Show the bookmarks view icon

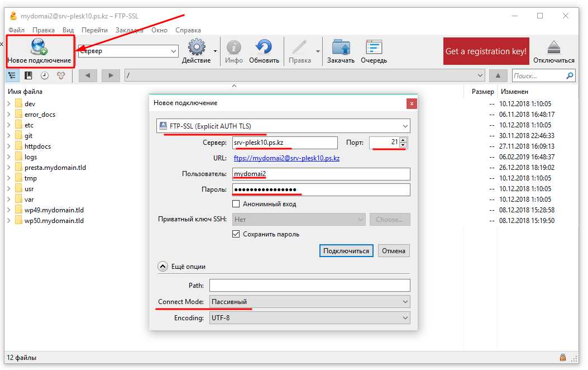coord(28,75)
